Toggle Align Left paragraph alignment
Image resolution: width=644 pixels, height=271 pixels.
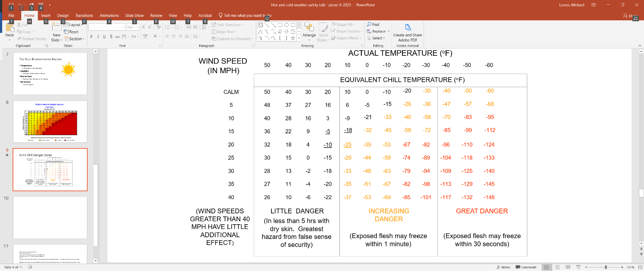[x=168, y=36]
